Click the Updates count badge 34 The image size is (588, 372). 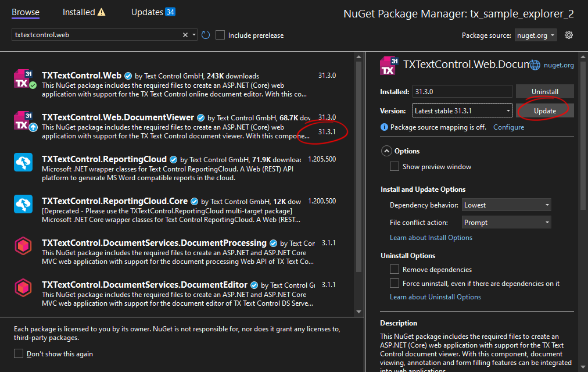[170, 12]
